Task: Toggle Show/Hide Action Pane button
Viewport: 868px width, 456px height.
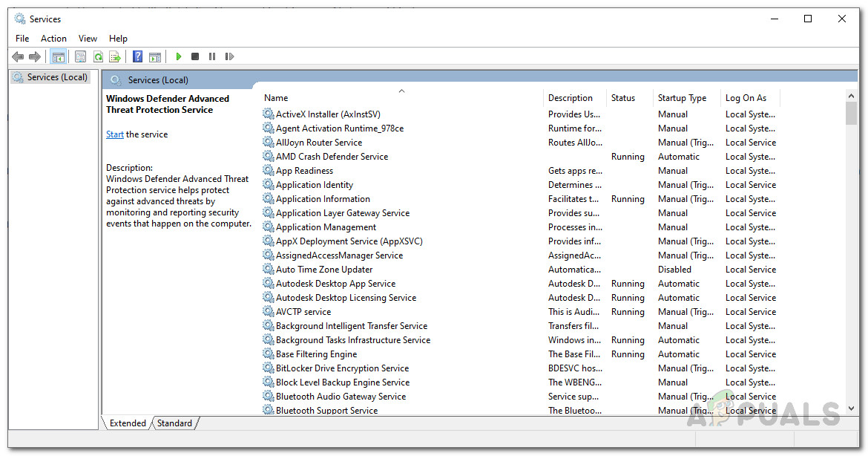Action: [x=155, y=56]
